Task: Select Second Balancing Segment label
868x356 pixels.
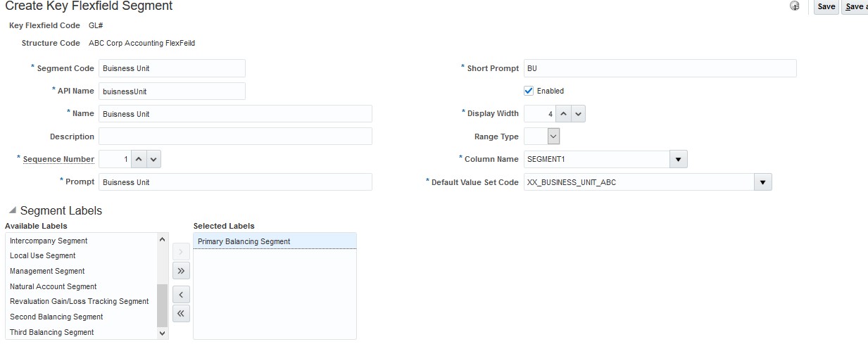Action: [x=82, y=317]
